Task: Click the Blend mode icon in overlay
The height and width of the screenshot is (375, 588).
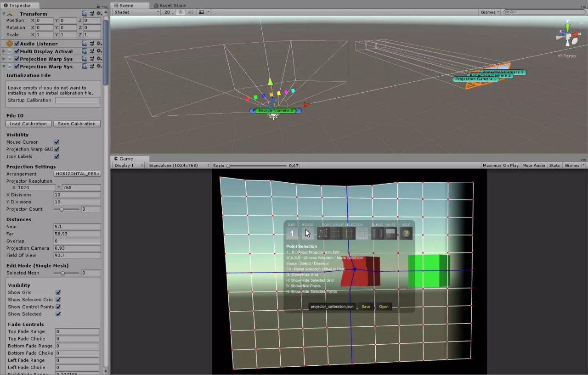Action: click(x=377, y=234)
